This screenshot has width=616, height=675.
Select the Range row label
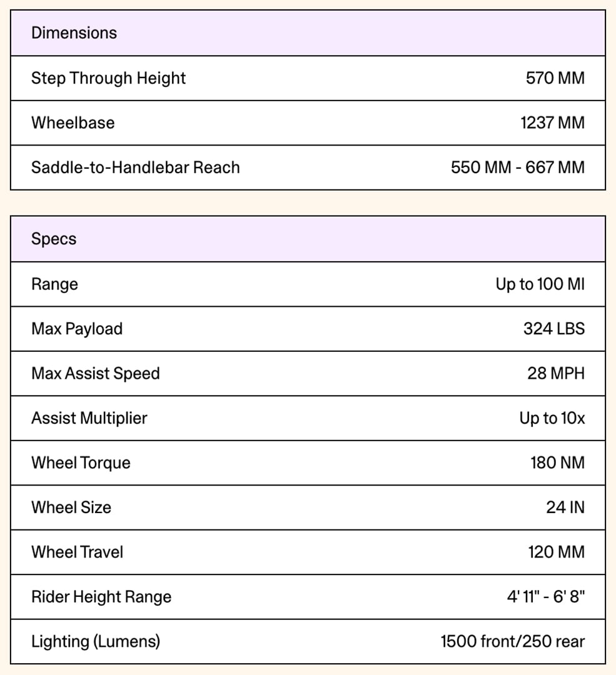(54, 284)
